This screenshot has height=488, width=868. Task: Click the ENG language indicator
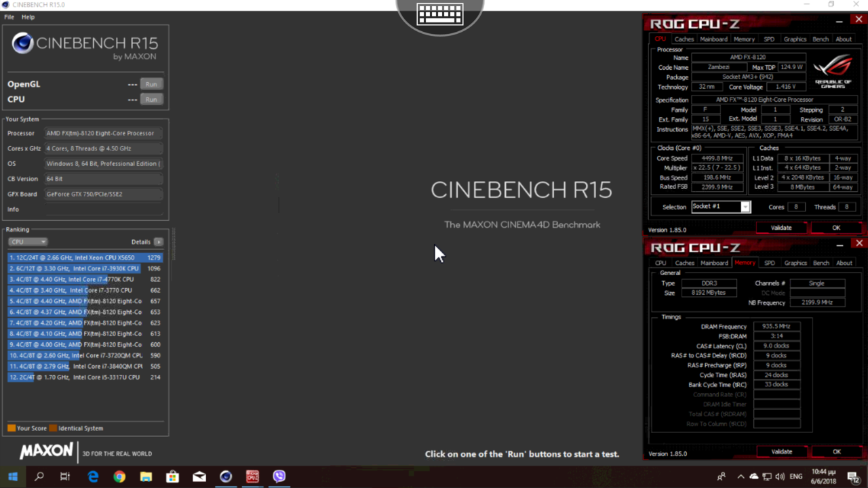pos(796,476)
